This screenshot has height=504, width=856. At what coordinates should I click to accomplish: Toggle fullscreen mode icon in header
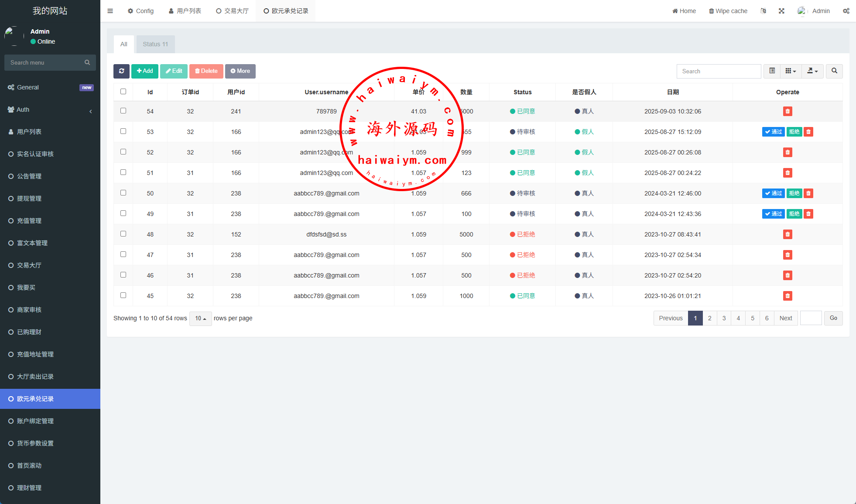click(781, 11)
